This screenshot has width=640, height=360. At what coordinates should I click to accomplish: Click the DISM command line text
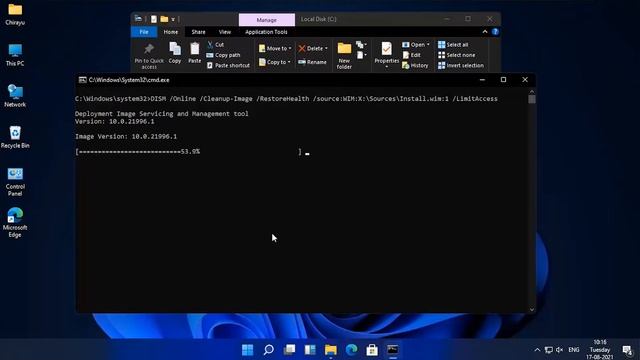[286, 99]
